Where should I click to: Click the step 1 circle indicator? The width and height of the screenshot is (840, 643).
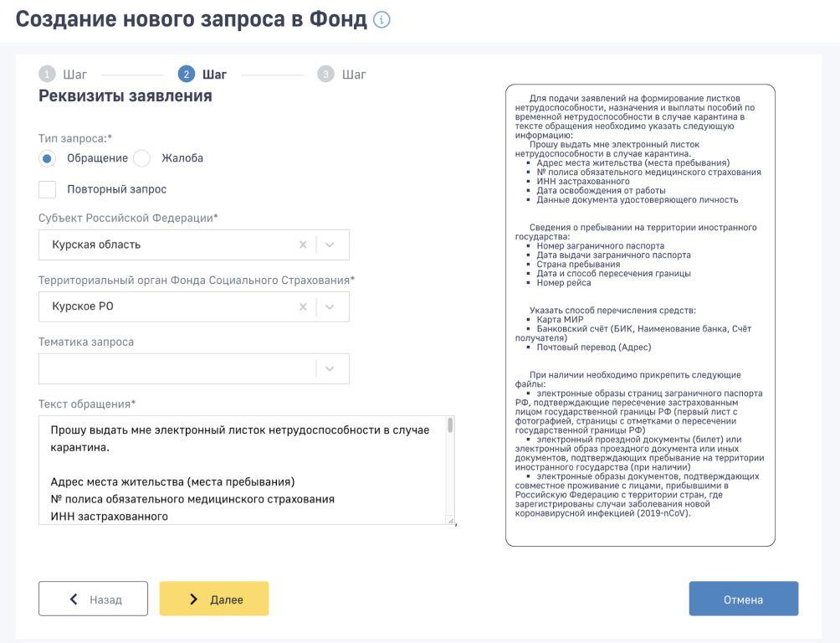[46, 75]
